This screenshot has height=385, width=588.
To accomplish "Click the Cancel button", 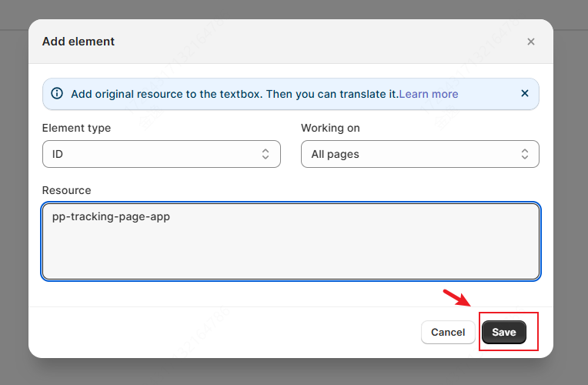I will tap(448, 332).
